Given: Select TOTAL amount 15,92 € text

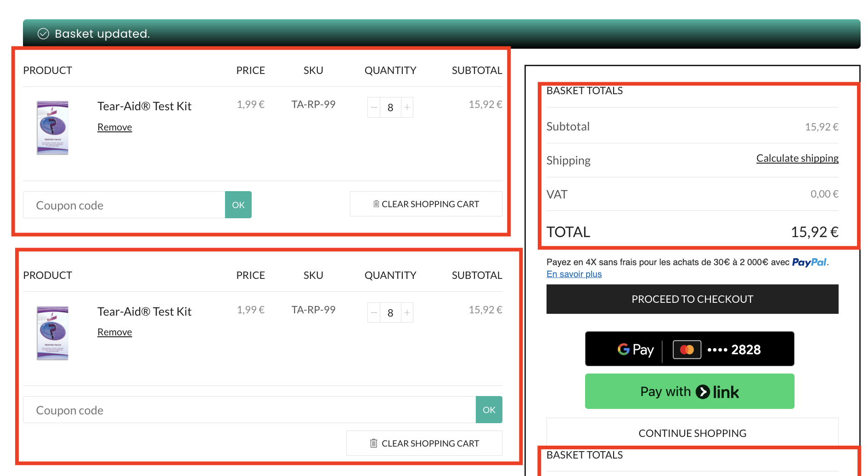Looking at the screenshot, I should click(815, 232).
